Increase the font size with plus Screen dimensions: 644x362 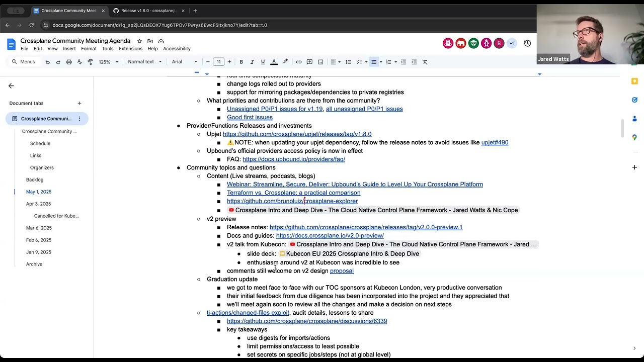coord(229,62)
